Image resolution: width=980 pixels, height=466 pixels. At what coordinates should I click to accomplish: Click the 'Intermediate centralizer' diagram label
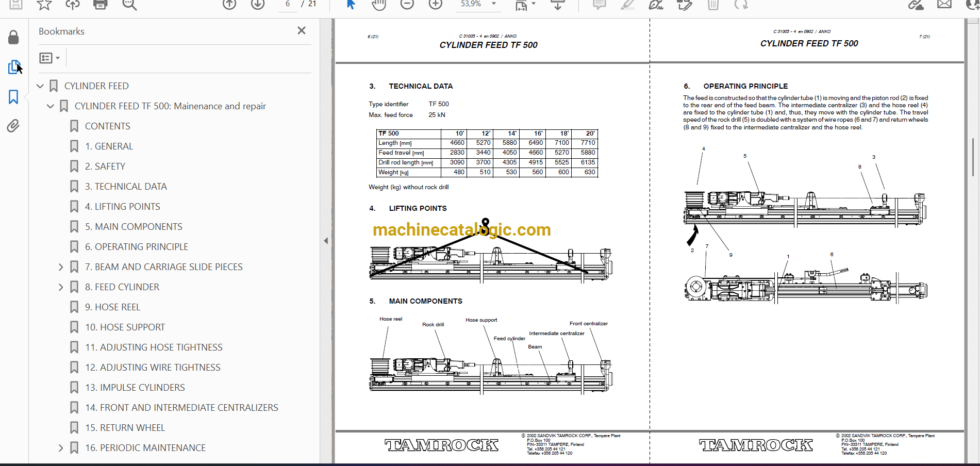click(557, 334)
